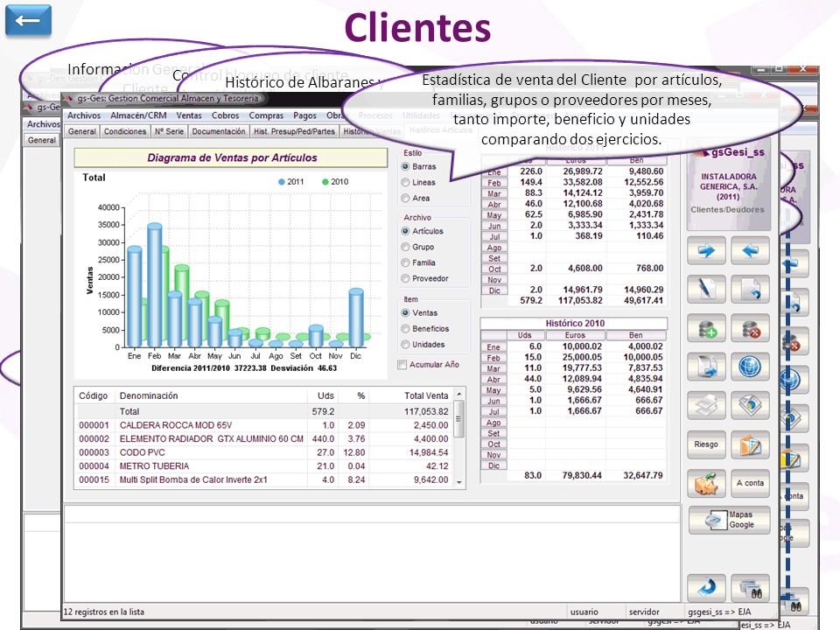The width and height of the screenshot is (840, 630).
Task: Open the Cobros menu
Action: pos(225,115)
